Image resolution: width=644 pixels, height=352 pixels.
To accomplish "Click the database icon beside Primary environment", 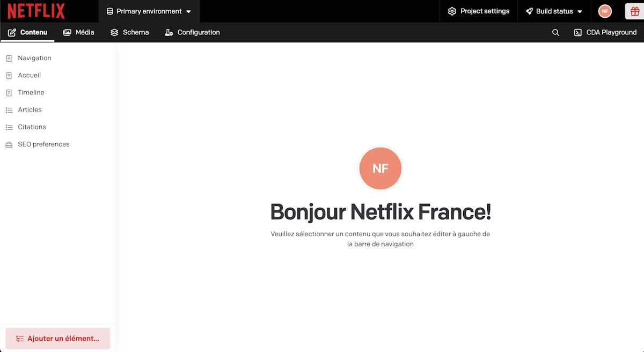I will click(110, 11).
